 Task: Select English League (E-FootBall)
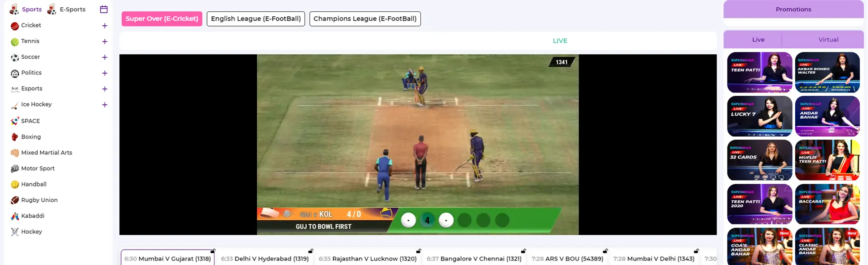(255, 19)
